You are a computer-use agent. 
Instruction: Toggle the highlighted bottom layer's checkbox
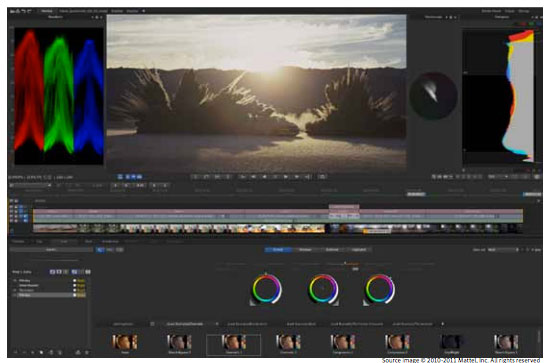click(x=75, y=295)
